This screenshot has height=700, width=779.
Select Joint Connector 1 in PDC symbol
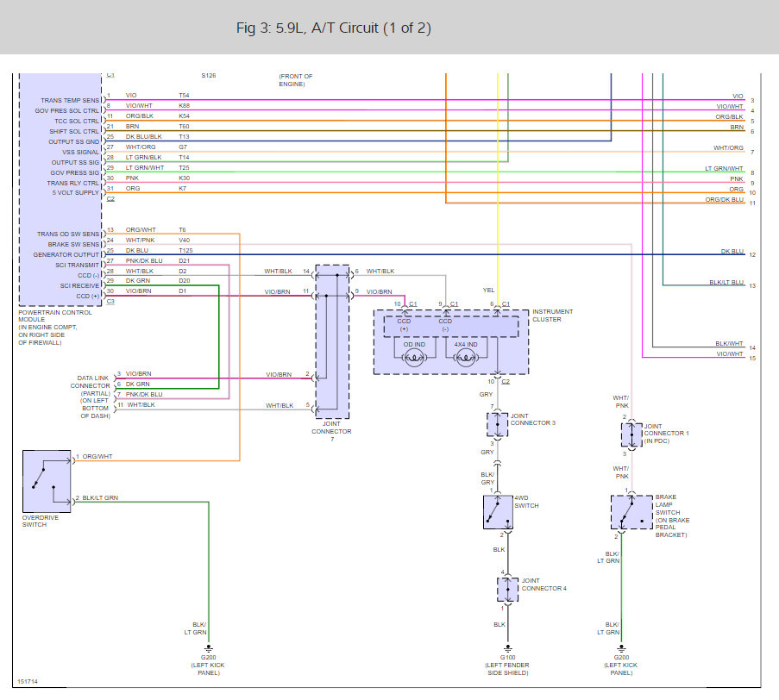[631, 434]
